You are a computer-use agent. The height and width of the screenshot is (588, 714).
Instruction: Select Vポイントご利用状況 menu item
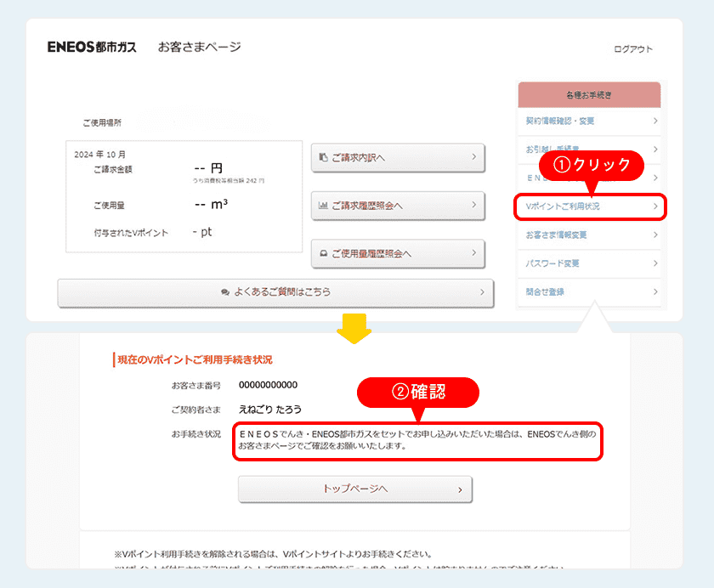[590, 206]
